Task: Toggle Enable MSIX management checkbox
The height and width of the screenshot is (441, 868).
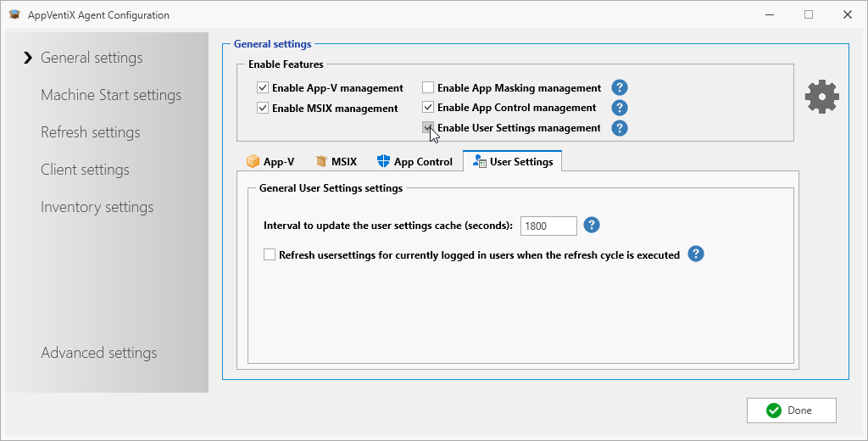Action: click(x=263, y=108)
